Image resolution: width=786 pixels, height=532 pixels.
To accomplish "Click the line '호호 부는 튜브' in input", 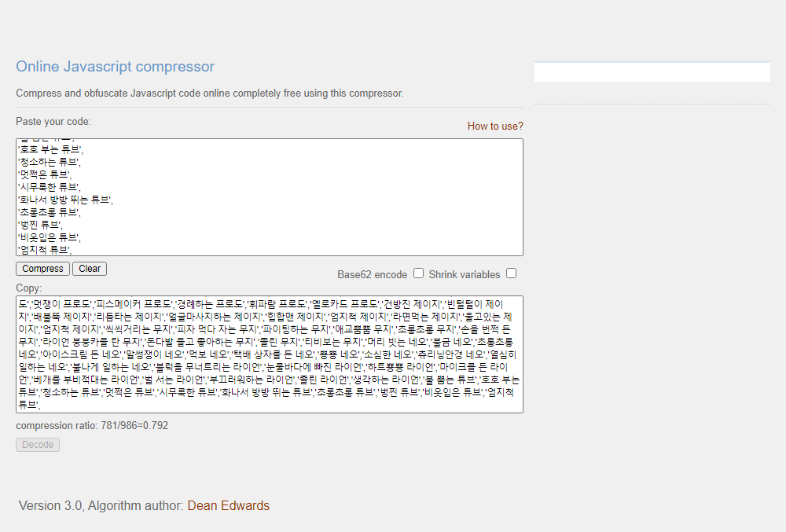I will point(50,149).
